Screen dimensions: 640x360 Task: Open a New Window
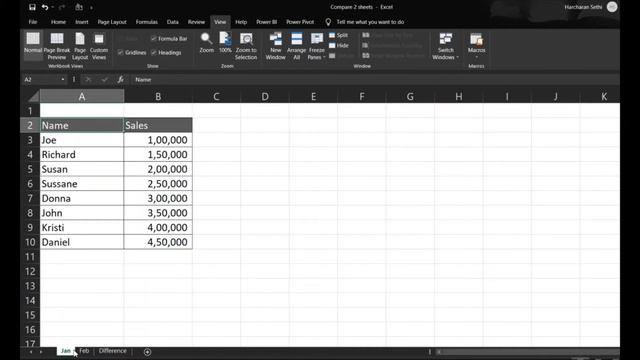(x=276, y=46)
